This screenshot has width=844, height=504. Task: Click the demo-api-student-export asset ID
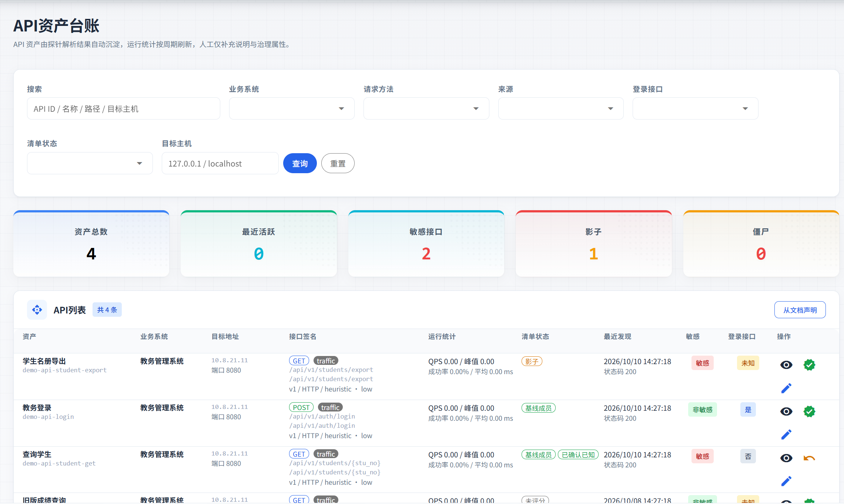(x=64, y=370)
